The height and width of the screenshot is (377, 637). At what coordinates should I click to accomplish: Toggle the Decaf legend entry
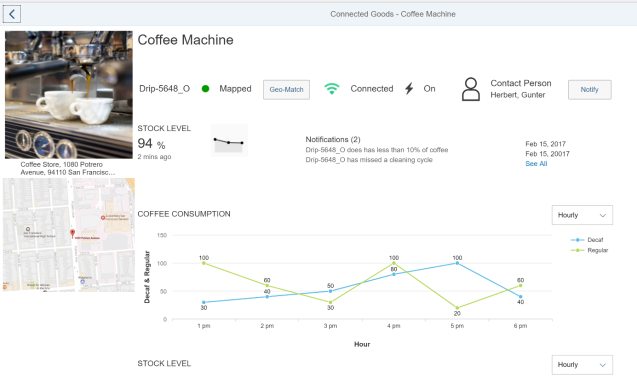coord(587,240)
